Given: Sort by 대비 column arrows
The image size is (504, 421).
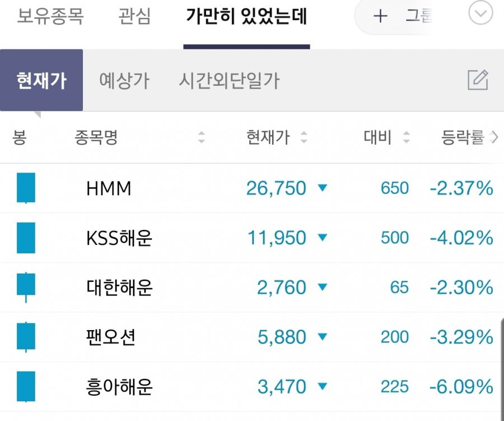Looking at the screenshot, I should coord(407,137).
